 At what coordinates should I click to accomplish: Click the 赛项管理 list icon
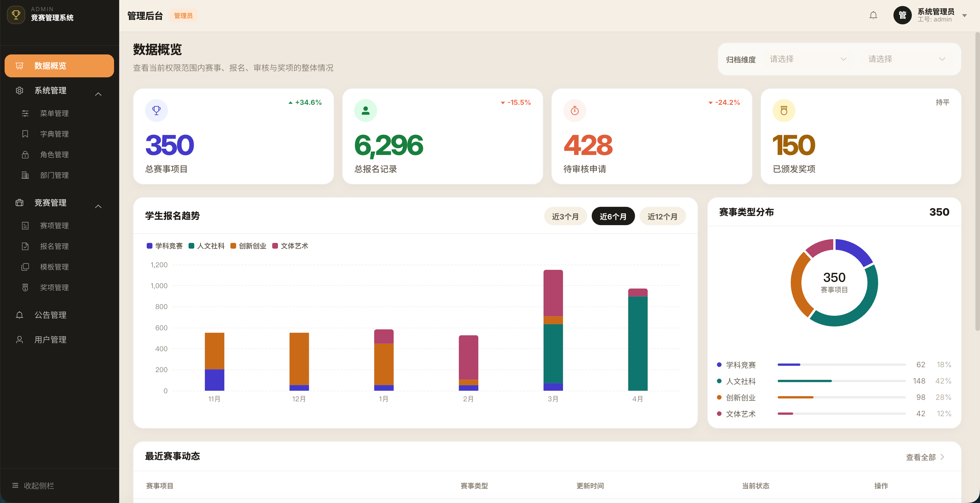25,225
